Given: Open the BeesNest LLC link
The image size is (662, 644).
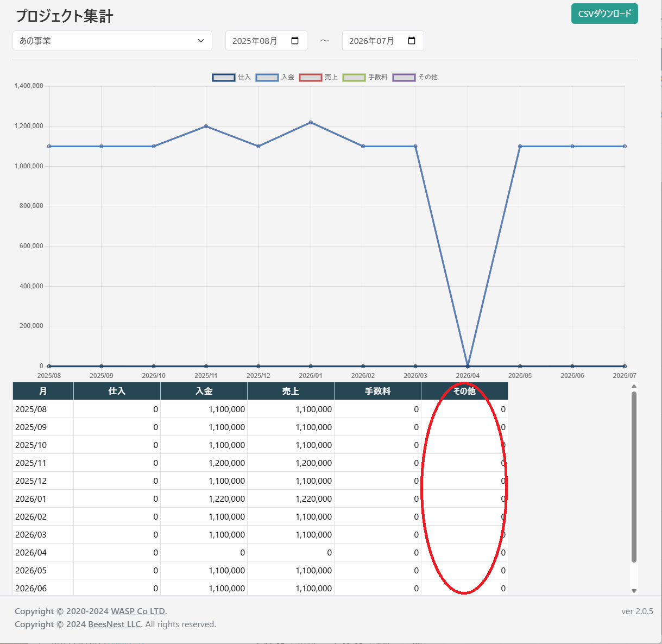Looking at the screenshot, I should [114, 624].
